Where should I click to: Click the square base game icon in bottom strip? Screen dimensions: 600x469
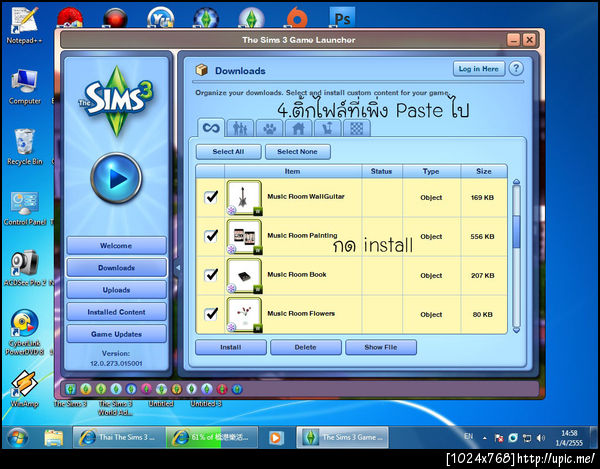coord(70,389)
